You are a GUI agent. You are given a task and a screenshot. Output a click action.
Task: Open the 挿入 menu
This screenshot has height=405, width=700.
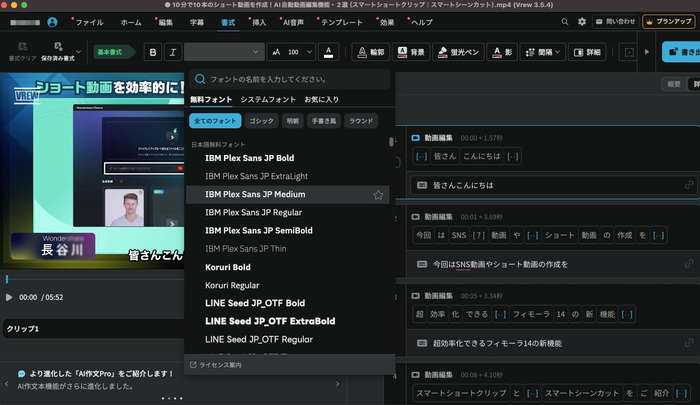(259, 22)
